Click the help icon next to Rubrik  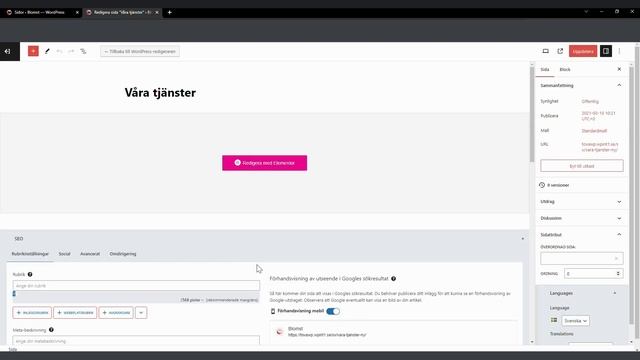(x=30, y=274)
